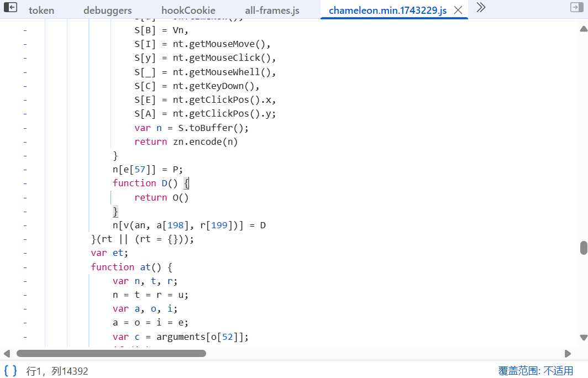
Task: Switch to the token tab
Action: pos(41,11)
